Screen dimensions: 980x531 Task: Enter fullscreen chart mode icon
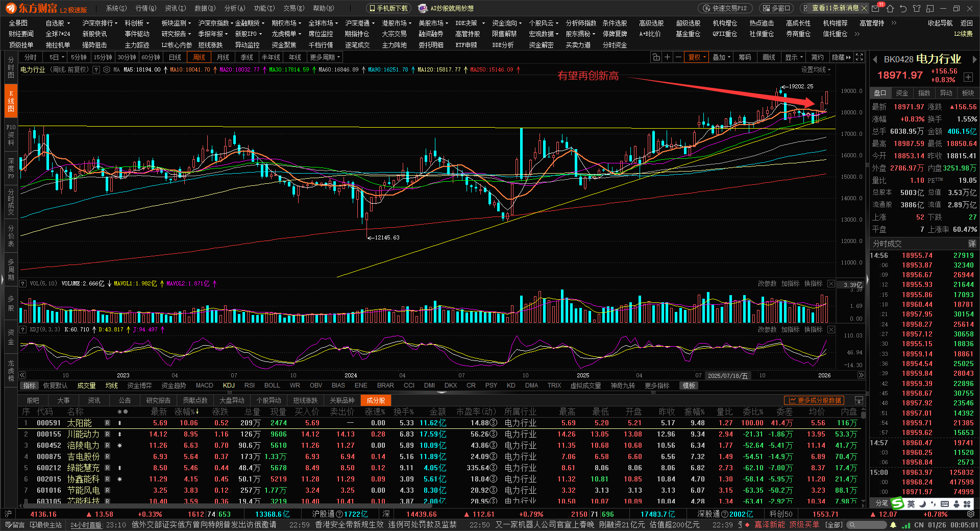(860, 57)
